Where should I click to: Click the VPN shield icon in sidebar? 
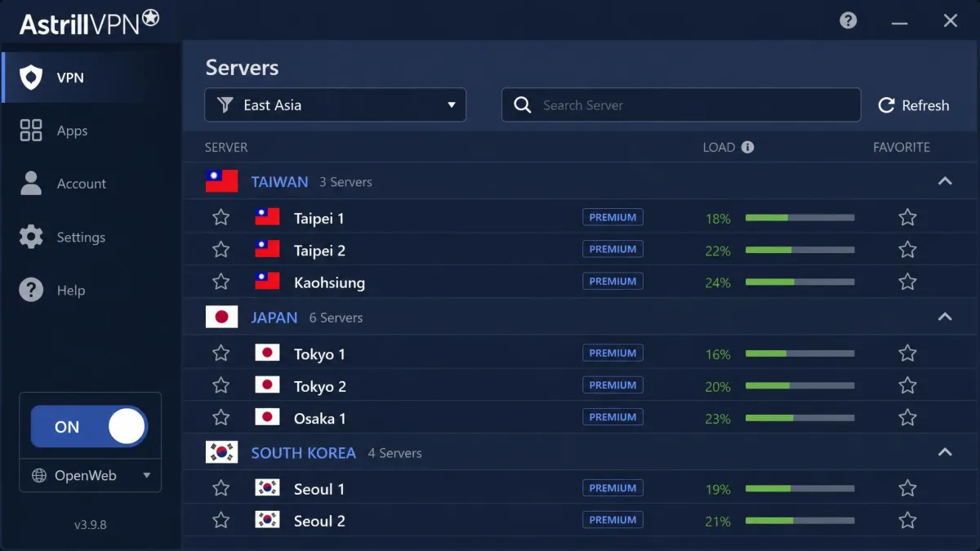(31, 78)
